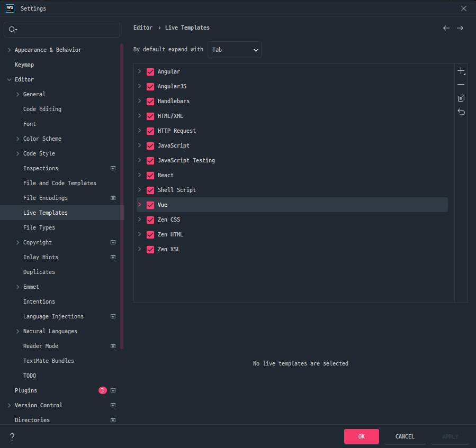Toggle the React template group checkbox

[150, 176]
